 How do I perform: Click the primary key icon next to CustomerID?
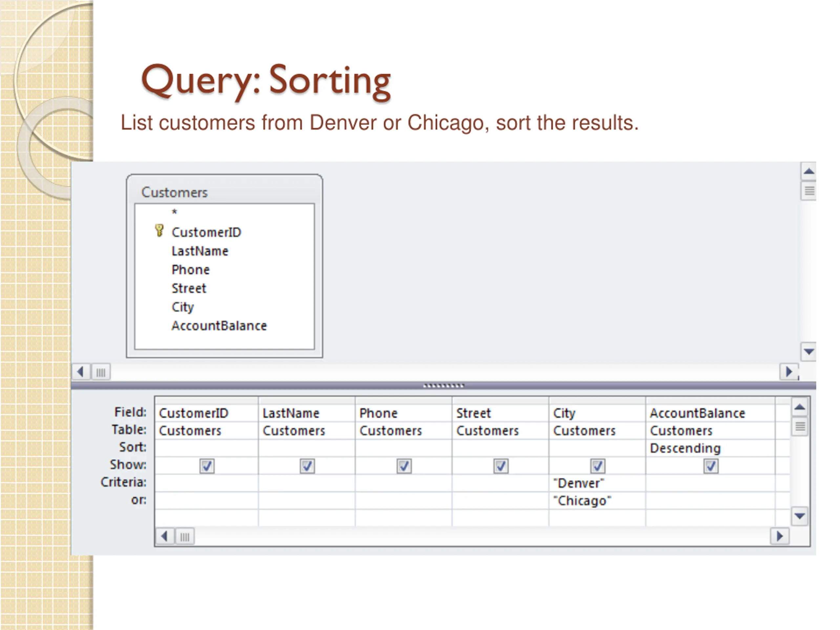coord(159,230)
